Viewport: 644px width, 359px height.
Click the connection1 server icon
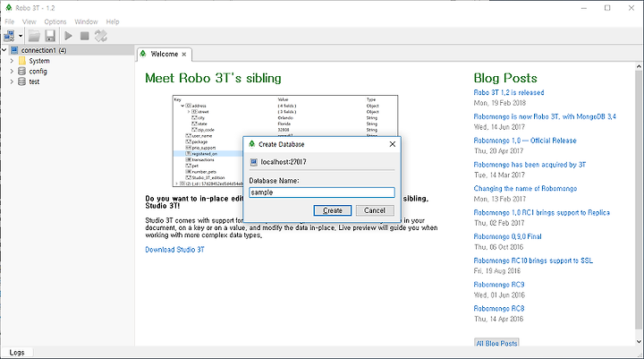pyautogui.click(x=14, y=50)
